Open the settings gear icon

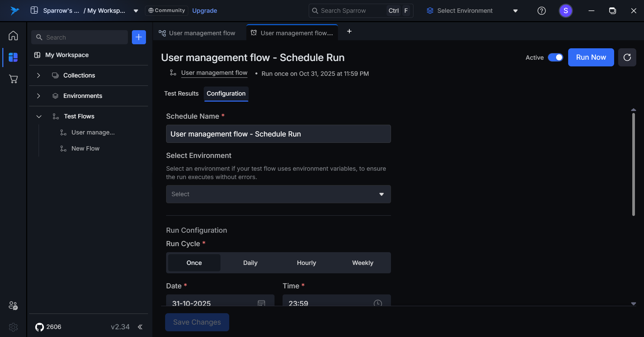pyautogui.click(x=13, y=327)
